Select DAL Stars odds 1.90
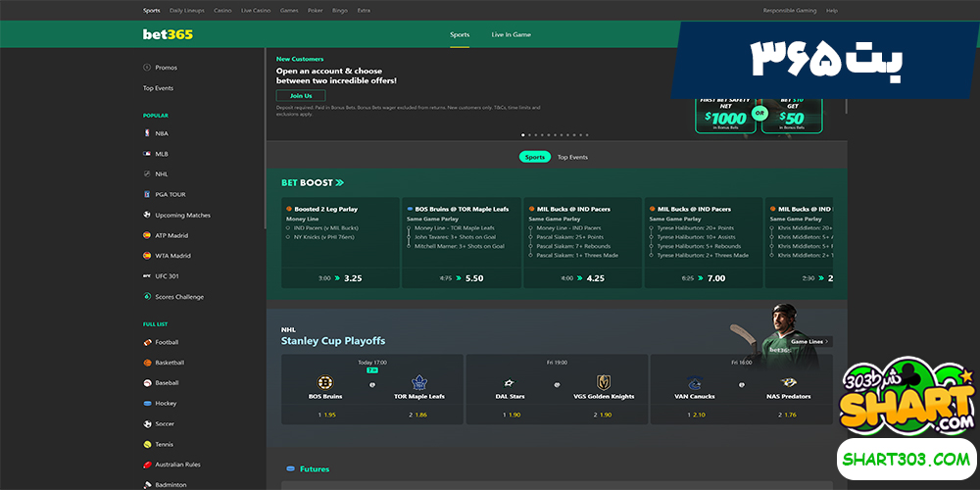980x490 pixels. (512, 415)
